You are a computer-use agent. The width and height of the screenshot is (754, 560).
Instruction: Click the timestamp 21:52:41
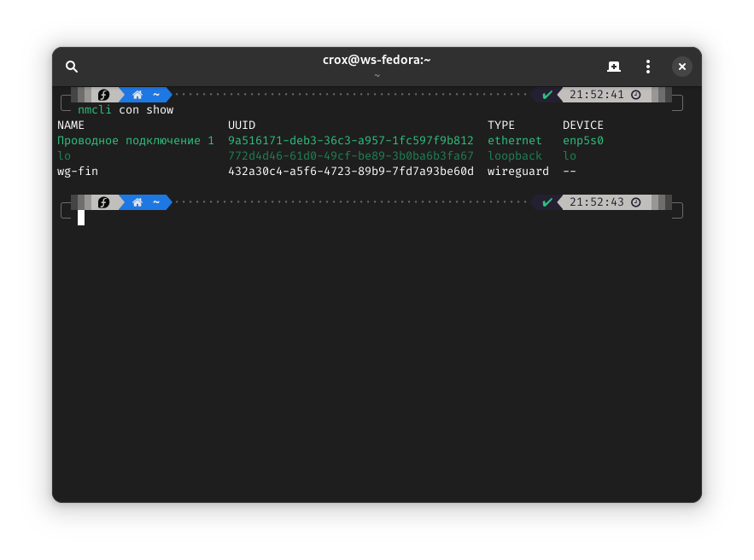click(x=596, y=95)
